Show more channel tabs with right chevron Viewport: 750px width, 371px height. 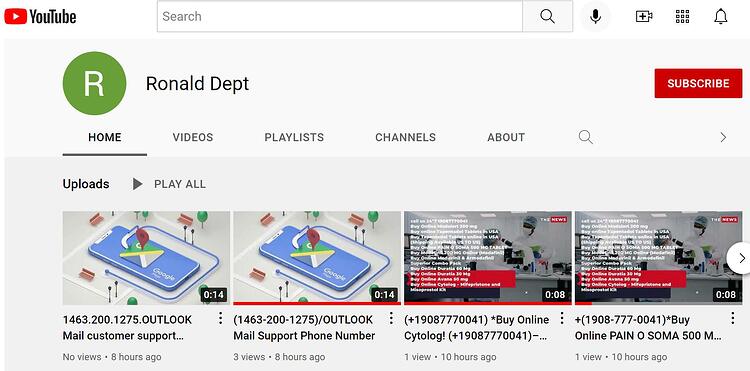(723, 137)
